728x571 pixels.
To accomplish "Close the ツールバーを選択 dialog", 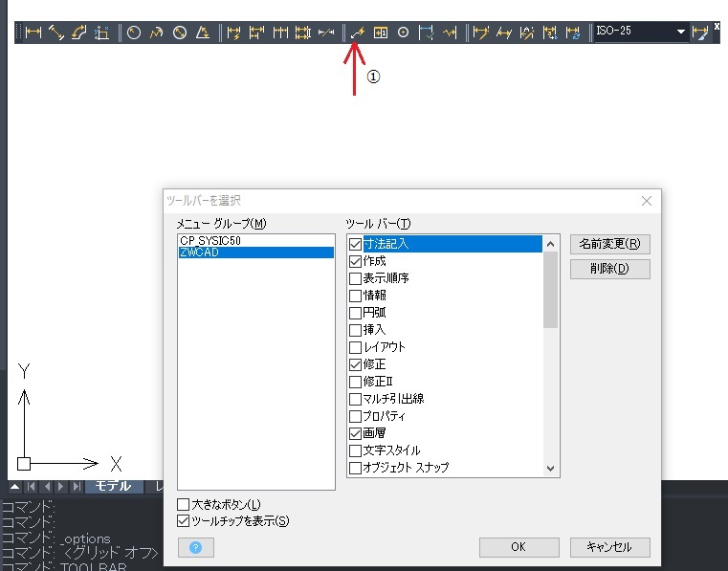I will click(647, 201).
